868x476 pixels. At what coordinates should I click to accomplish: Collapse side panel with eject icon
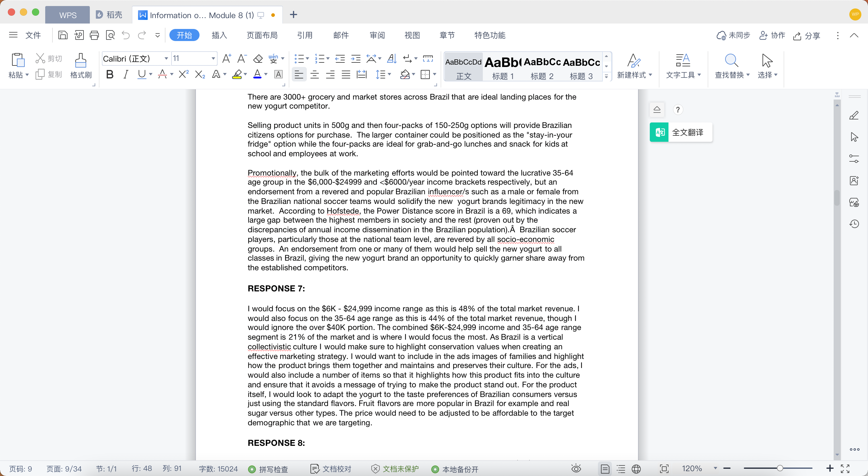click(657, 109)
